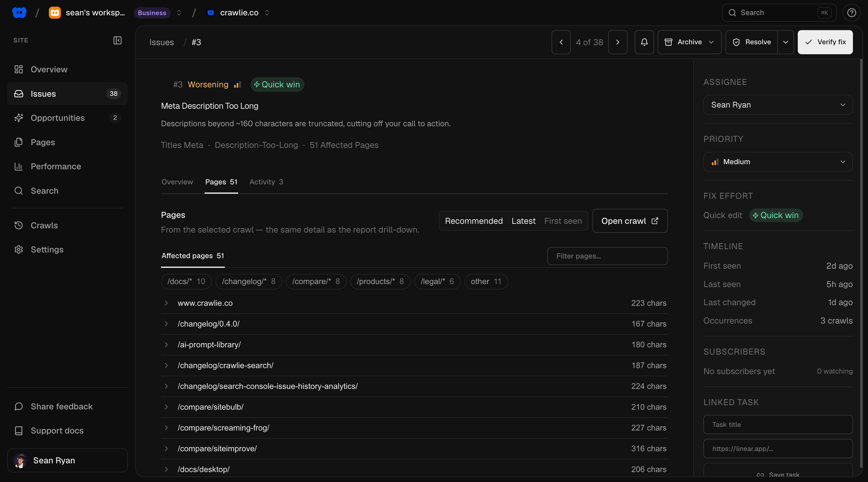Open Crawls in the sidebar
The height and width of the screenshot is (482, 868).
pos(68,225)
